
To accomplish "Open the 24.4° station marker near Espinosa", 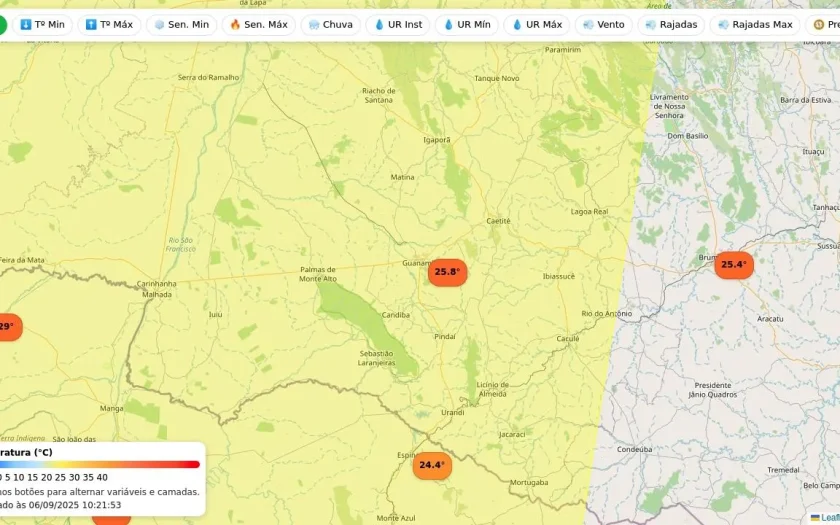I will [x=432, y=466].
